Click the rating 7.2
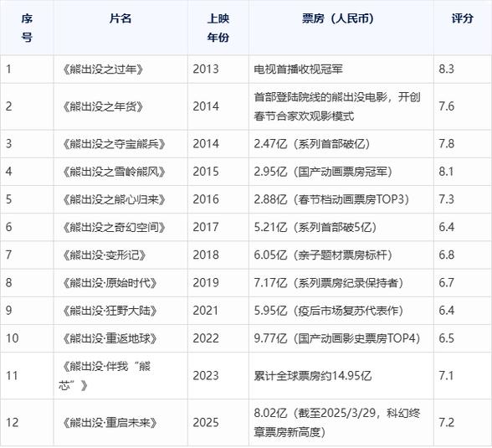The width and height of the screenshot is (492, 448). point(447,423)
